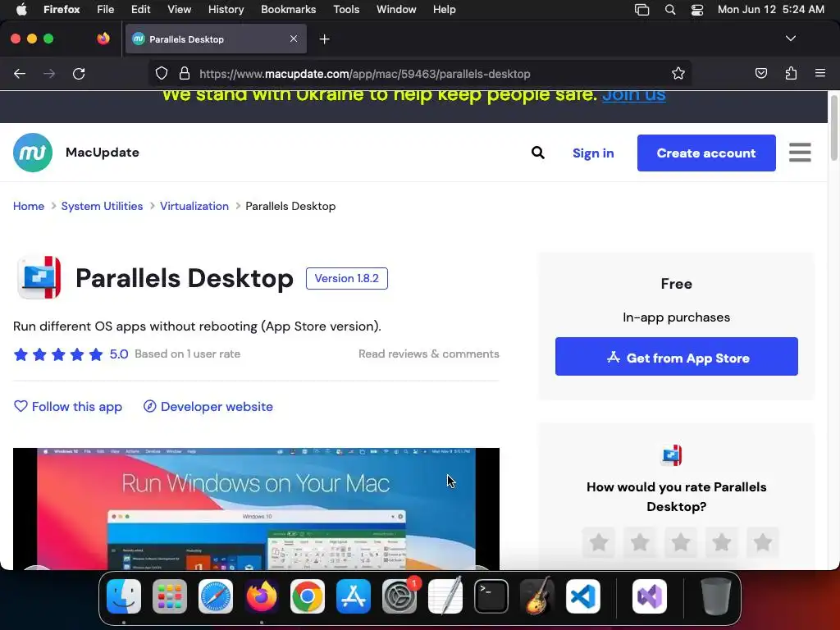This screenshot has width=840, height=630.
Task: Open System Utilities breadcrumb
Action: tap(102, 206)
